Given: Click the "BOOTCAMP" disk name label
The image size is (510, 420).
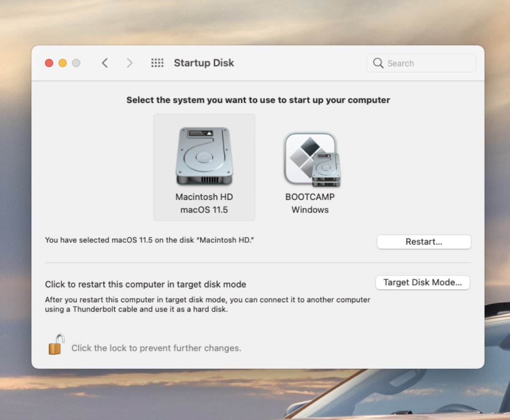Looking at the screenshot, I should click(310, 197).
